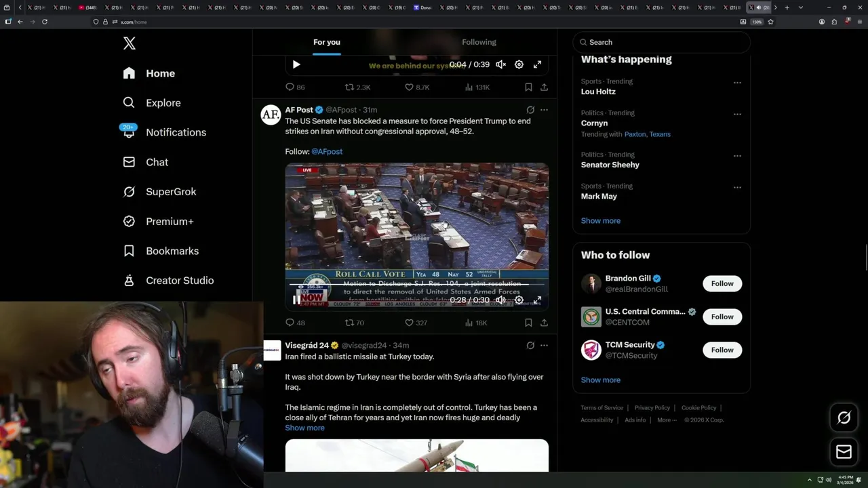This screenshot has height=488, width=868.
Task: Open Notifications in the sidebar
Action: click(164, 132)
